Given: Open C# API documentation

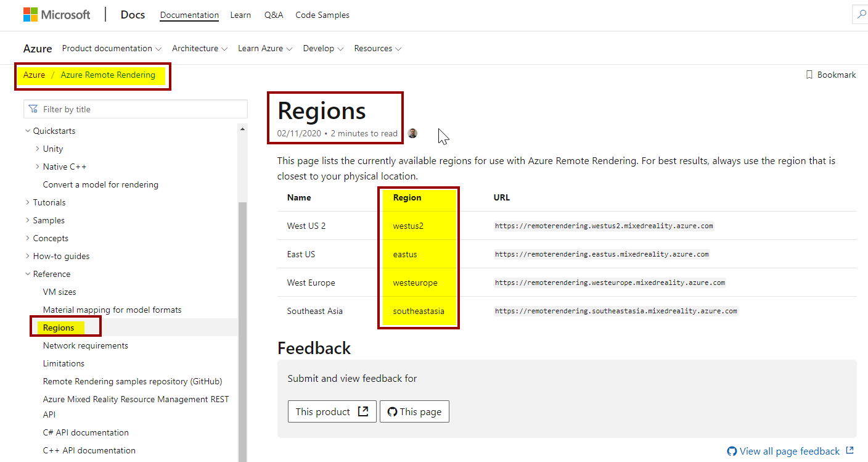Looking at the screenshot, I should tap(86, 432).
